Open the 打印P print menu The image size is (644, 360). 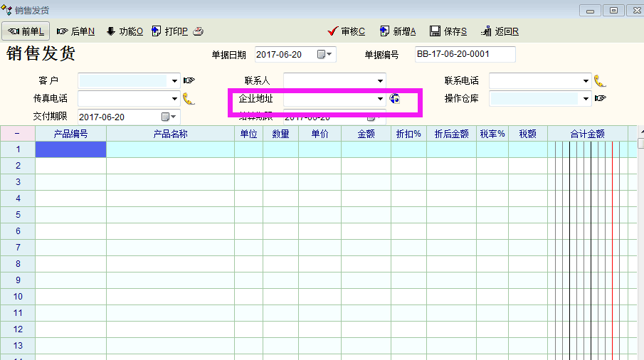tap(169, 31)
